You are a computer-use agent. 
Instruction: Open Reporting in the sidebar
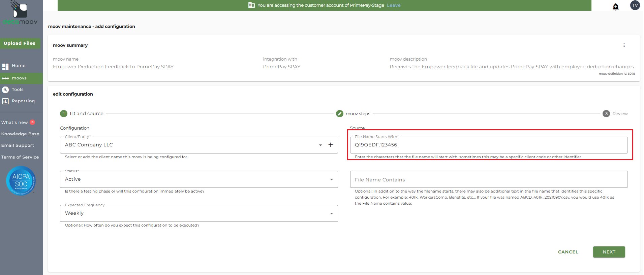click(23, 101)
